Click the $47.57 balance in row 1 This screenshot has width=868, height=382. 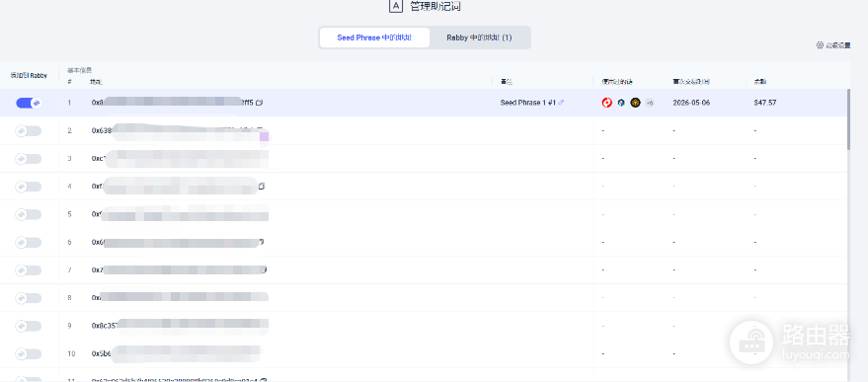[x=764, y=103]
